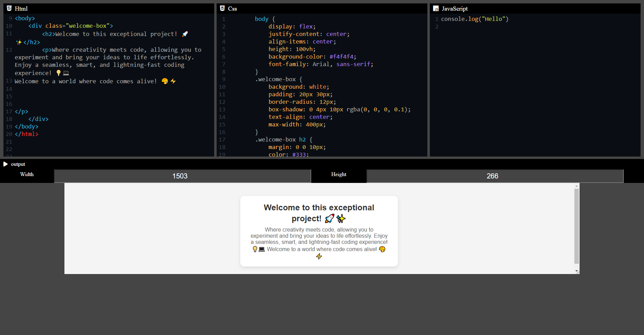Click 'background: white;' line

(x=299, y=87)
